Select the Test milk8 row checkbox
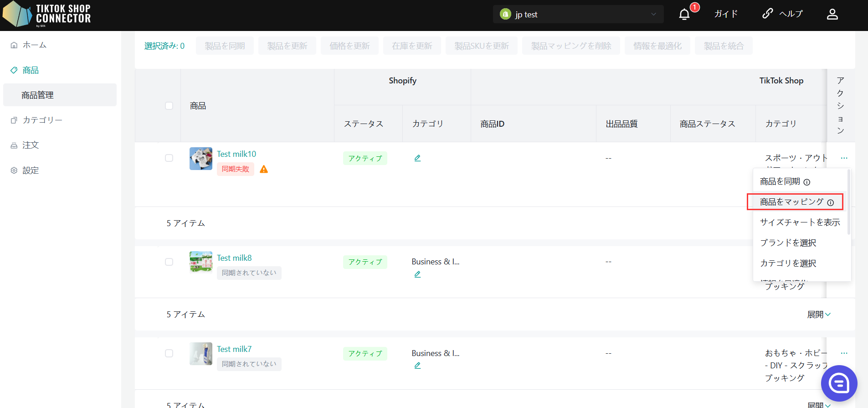The width and height of the screenshot is (868, 408). click(x=169, y=262)
